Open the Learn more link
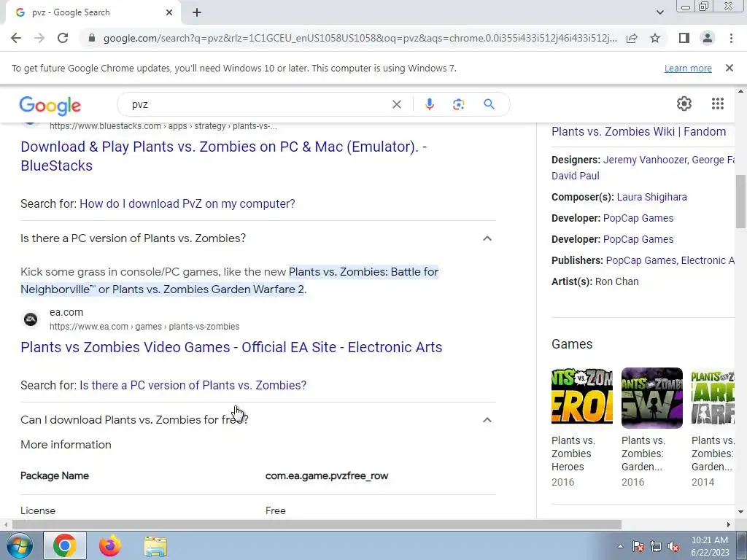747x560 pixels. (x=688, y=68)
